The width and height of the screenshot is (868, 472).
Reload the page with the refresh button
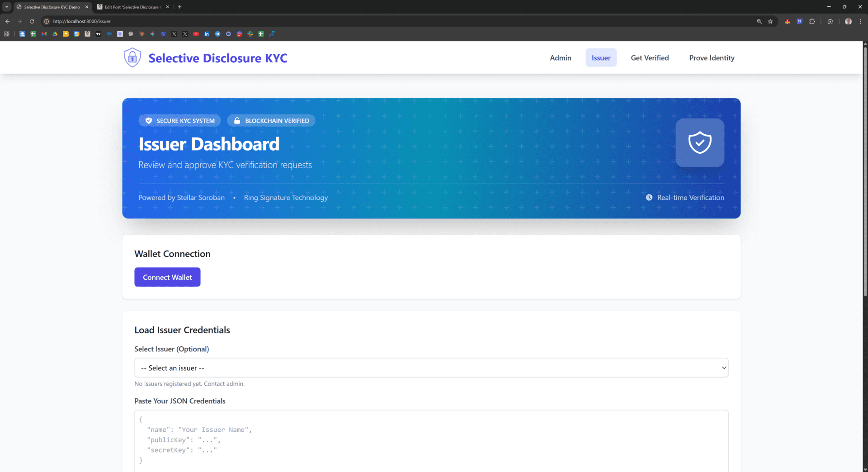tap(32, 21)
